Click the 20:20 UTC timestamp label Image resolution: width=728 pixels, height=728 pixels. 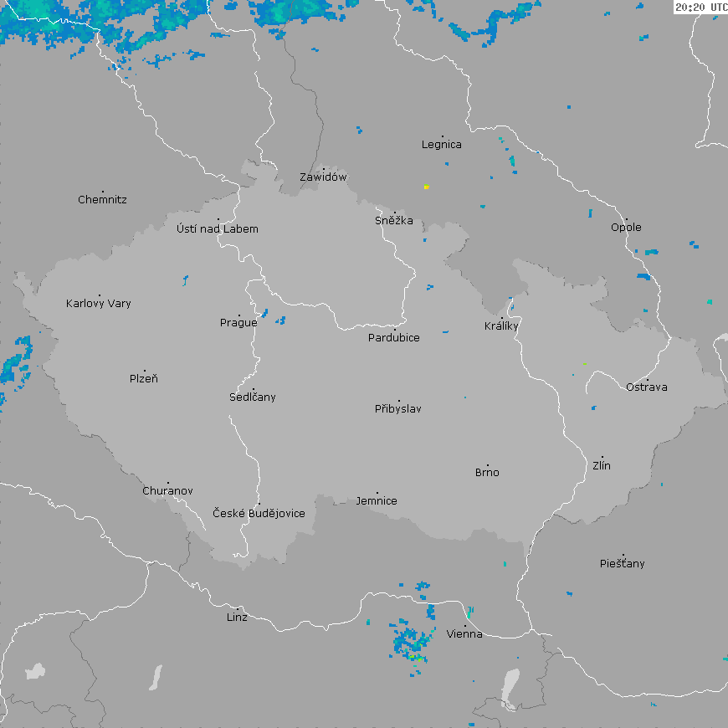click(700, 7)
